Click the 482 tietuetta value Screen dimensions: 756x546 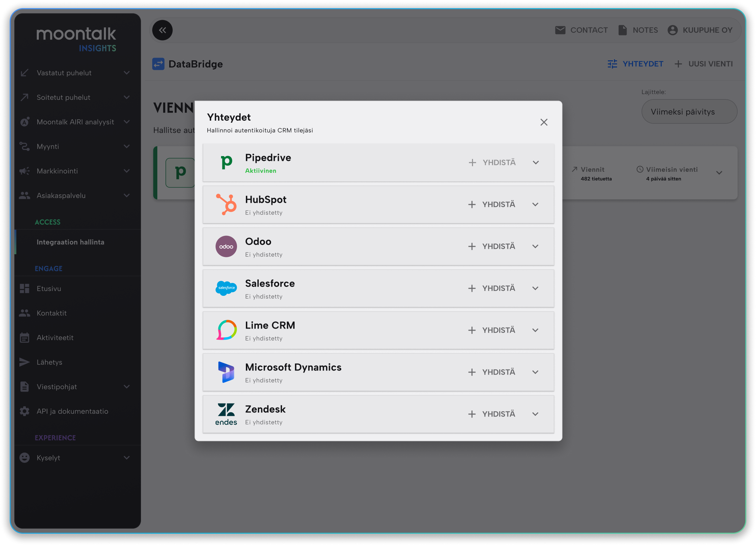point(596,179)
